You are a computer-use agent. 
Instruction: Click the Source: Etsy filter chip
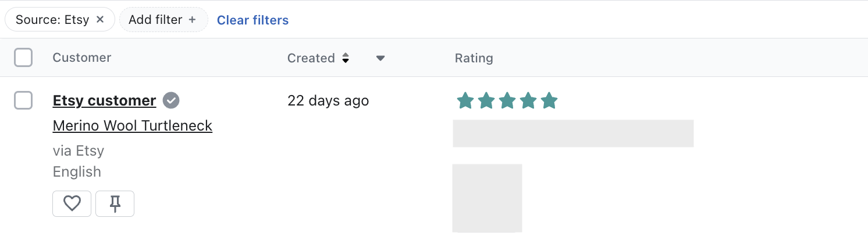coord(52,20)
